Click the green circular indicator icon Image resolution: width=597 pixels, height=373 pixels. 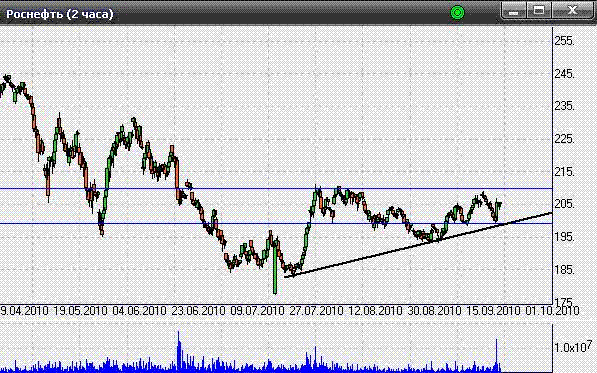(457, 13)
